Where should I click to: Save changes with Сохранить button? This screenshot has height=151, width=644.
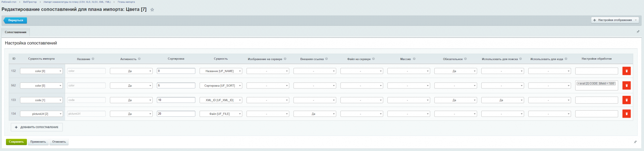[x=16, y=142]
